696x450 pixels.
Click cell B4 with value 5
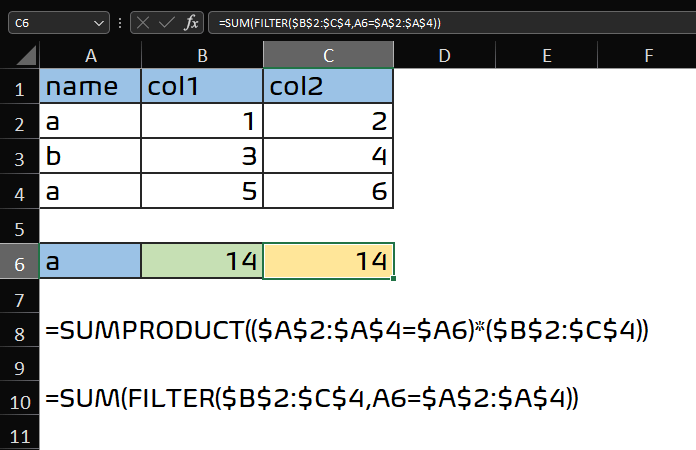[x=202, y=191]
